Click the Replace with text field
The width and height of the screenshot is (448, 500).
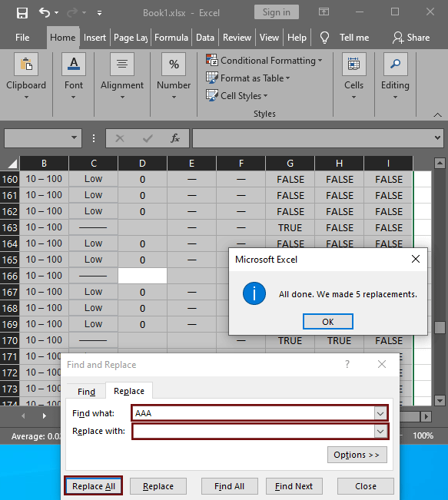(254, 432)
